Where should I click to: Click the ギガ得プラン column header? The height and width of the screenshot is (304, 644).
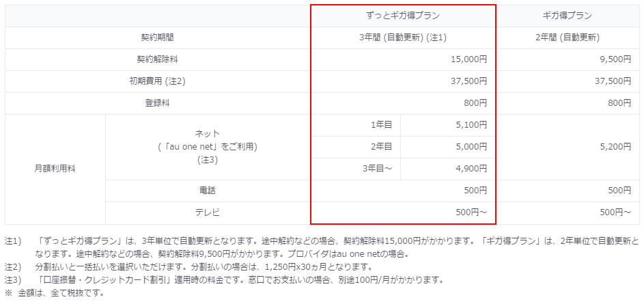(568, 16)
